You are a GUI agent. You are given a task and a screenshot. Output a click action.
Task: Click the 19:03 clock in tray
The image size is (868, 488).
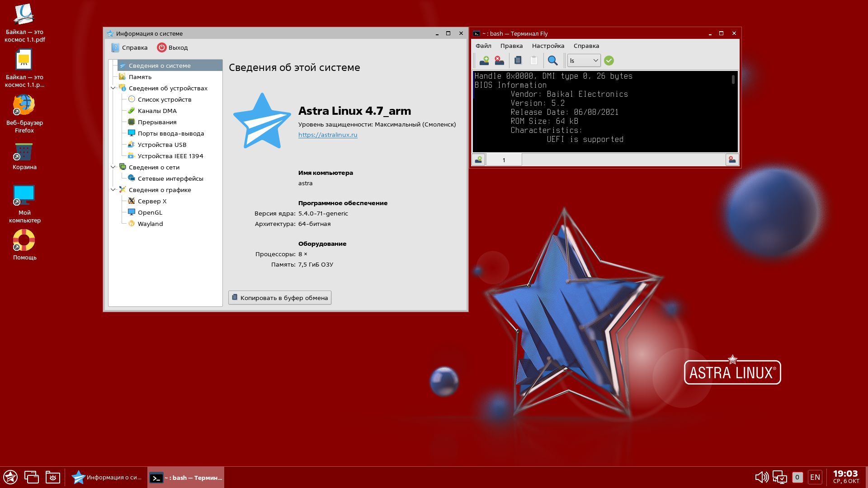point(846,477)
